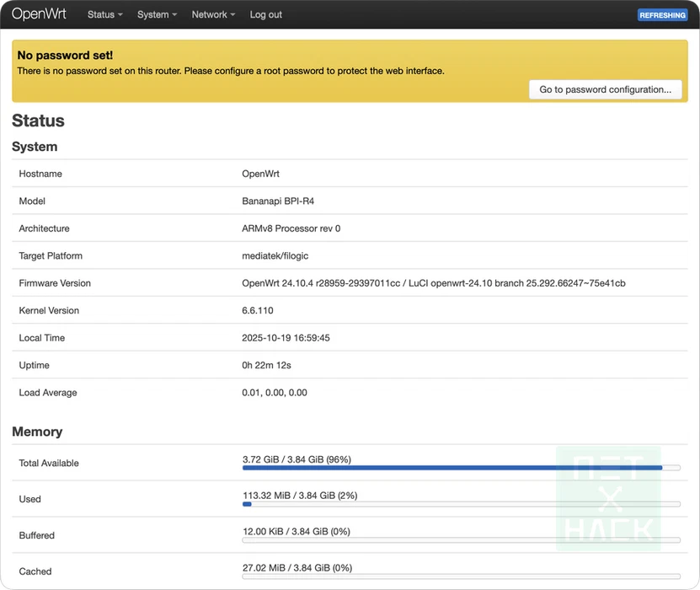This screenshot has height=590, width=700.
Task: Click the Cached memory progress bar
Action: (x=461, y=577)
